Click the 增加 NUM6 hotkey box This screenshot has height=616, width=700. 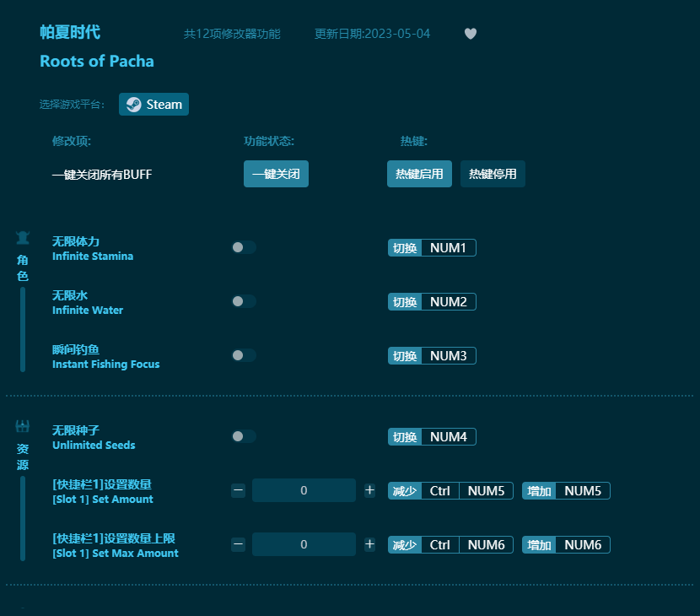tap(566, 545)
